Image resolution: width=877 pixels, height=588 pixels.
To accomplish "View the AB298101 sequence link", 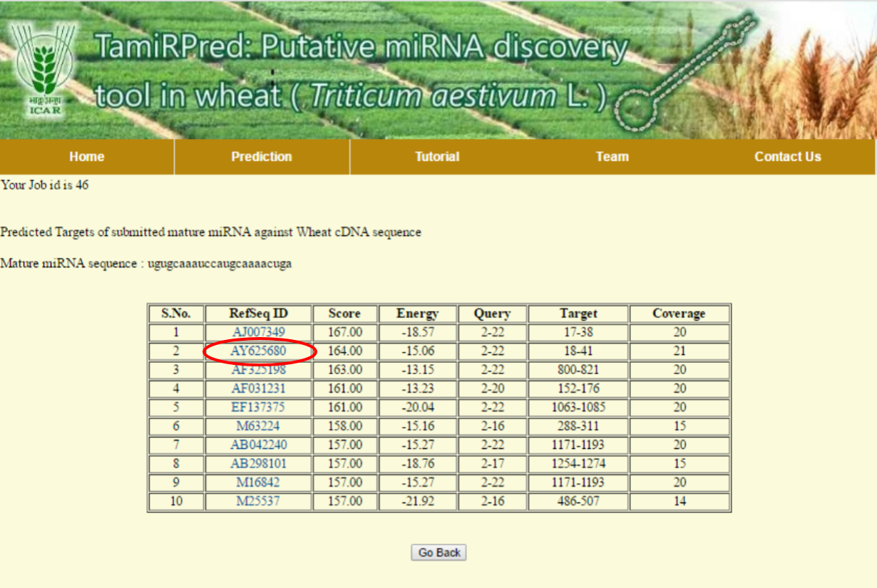I will coord(258,463).
